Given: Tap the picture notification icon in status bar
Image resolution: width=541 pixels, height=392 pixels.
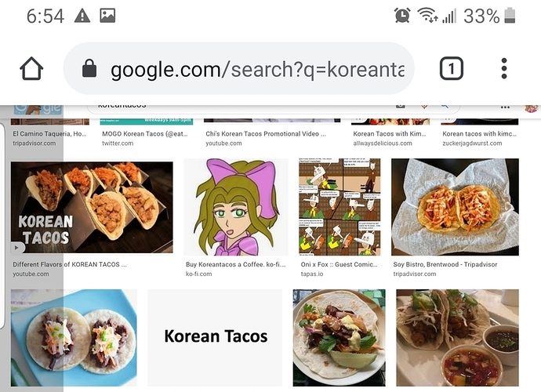Looking at the screenshot, I should pyautogui.click(x=107, y=16).
